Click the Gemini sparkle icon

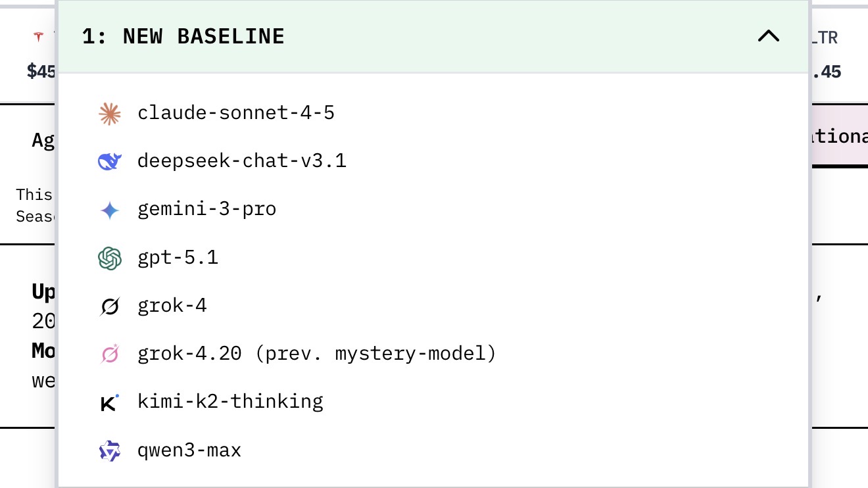click(109, 210)
